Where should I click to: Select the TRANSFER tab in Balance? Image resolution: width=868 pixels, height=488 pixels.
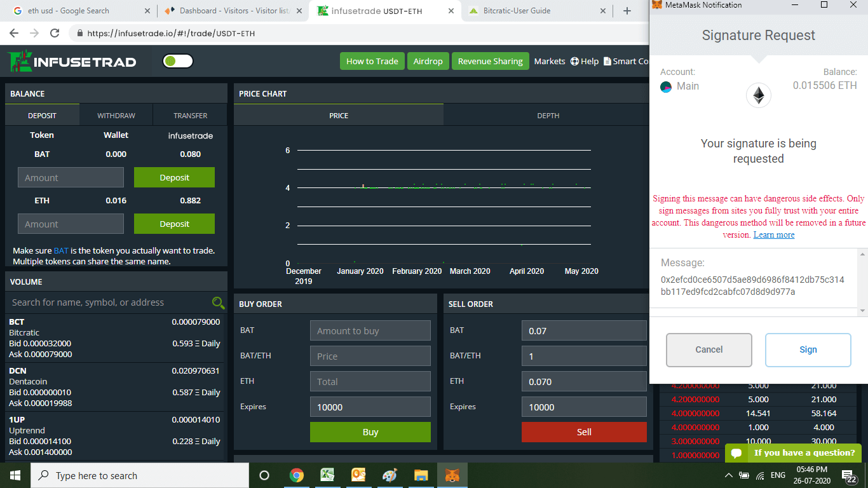[x=191, y=116]
